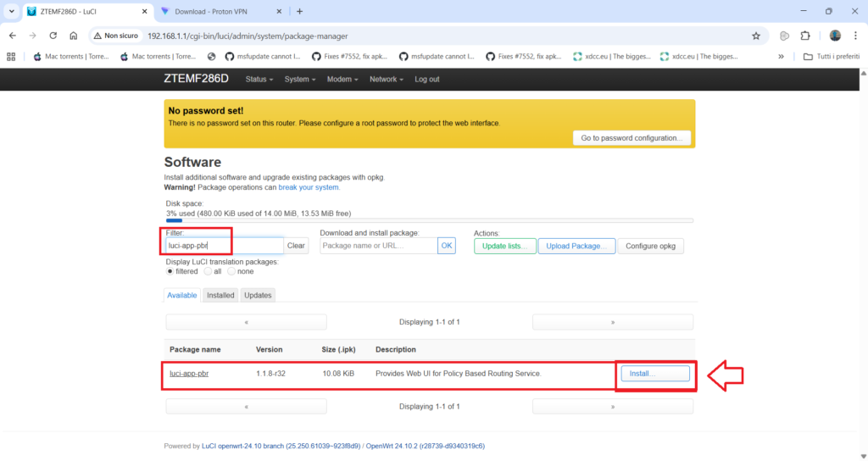Select the 'none' translation packages radio
Viewport: 868px width, 461px height.
231,271
